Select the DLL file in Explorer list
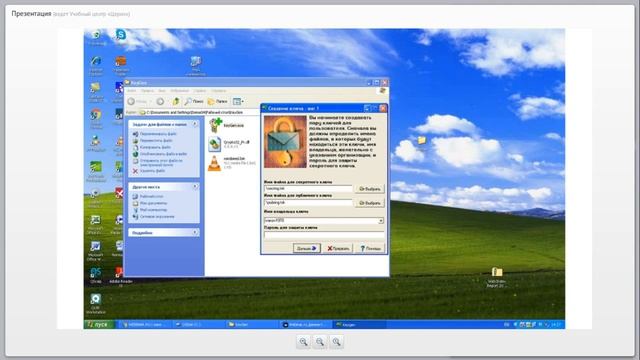Image resolution: width=640 pixels, height=360 pixels. [229, 144]
